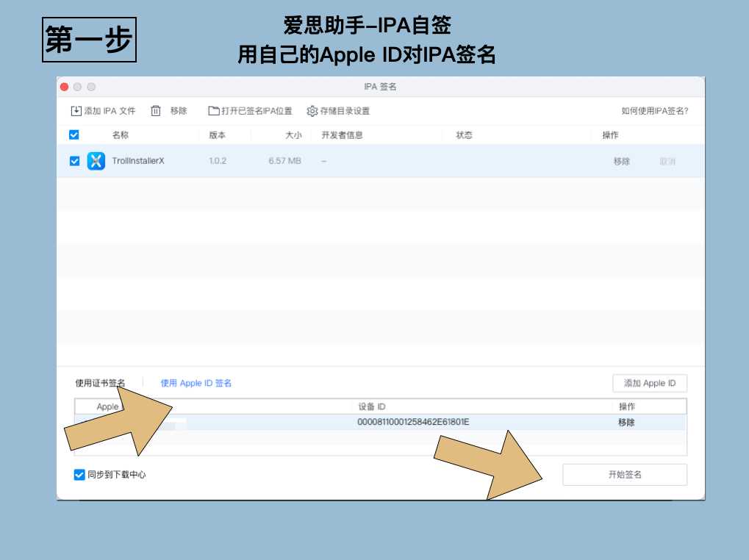Click the trash can remove icon

click(156, 111)
